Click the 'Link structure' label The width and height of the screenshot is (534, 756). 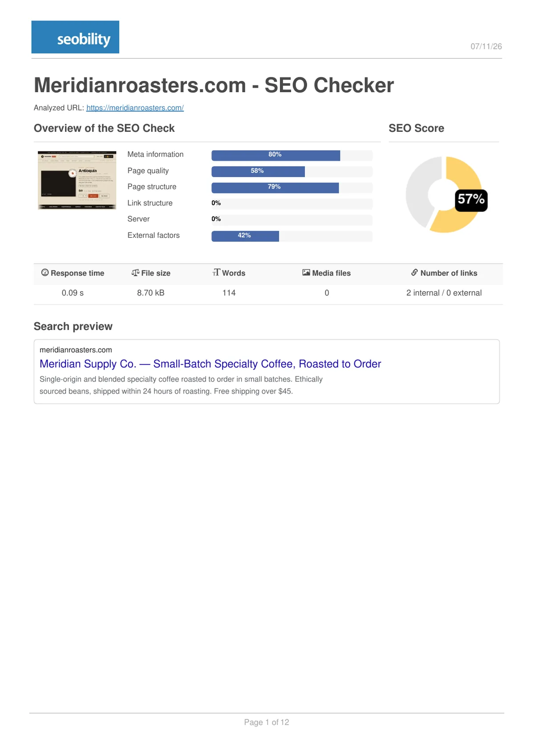(150, 203)
